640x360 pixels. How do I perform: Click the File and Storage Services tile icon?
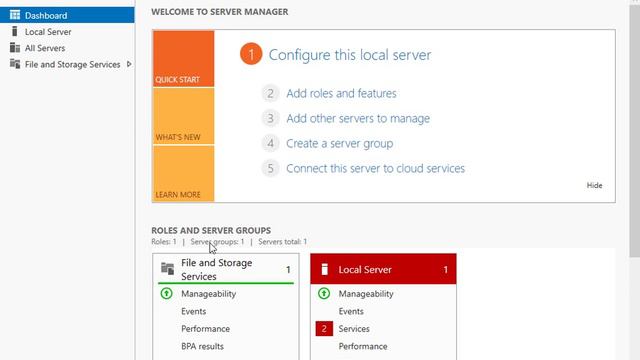click(x=167, y=269)
